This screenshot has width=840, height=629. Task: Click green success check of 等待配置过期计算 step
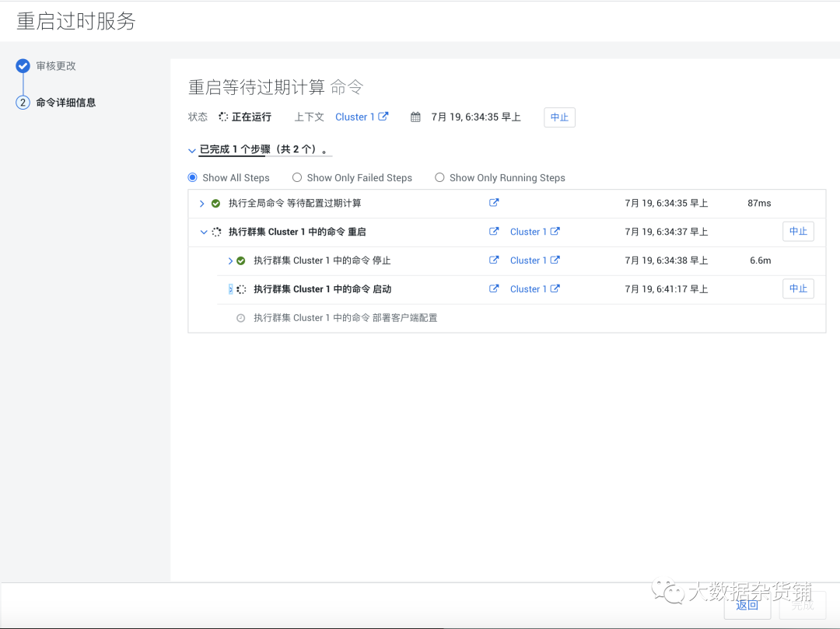pyautogui.click(x=216, y=204)
